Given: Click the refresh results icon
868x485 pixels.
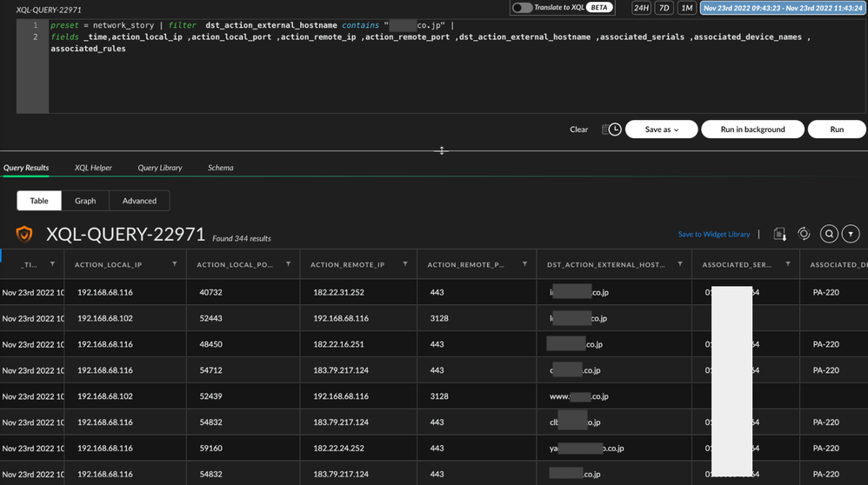Looking at the screenshot, I should coord(804,234).
